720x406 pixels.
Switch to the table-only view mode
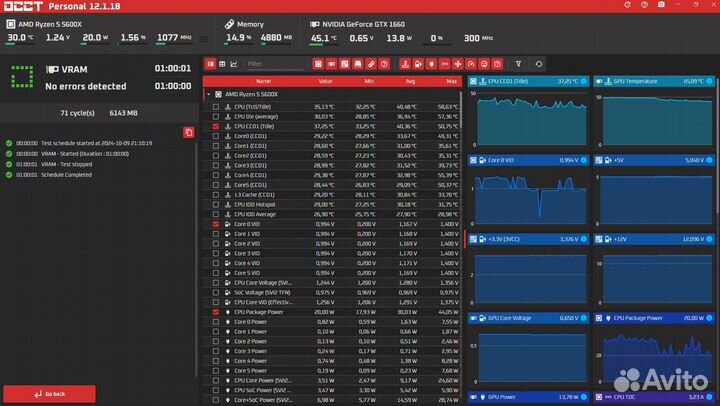(x=222, y=64)
